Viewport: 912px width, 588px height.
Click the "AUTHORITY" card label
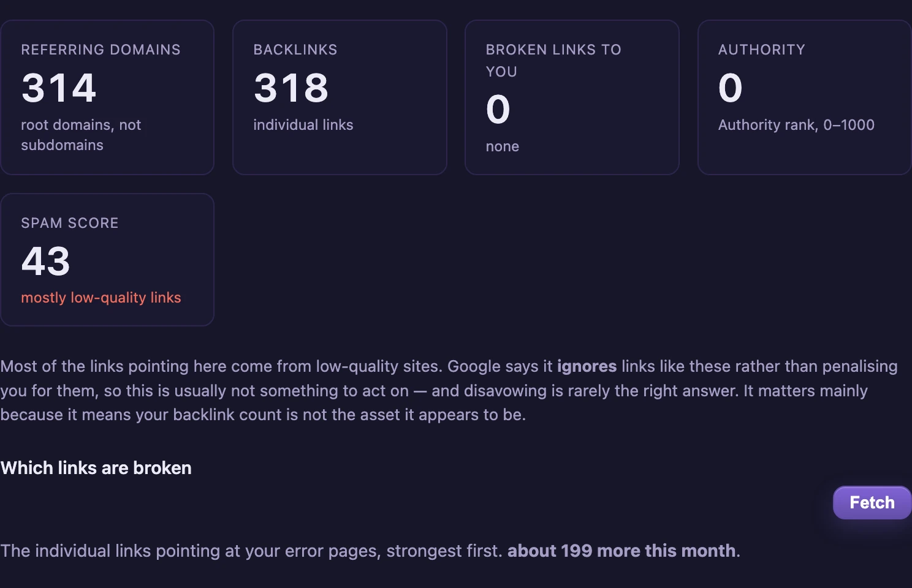762,50
